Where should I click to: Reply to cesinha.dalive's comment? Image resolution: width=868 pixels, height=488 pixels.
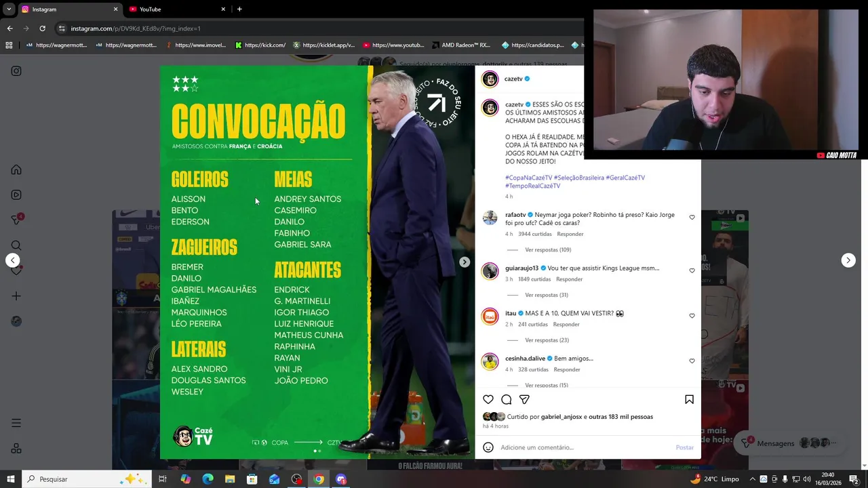[x=567, y=369]
